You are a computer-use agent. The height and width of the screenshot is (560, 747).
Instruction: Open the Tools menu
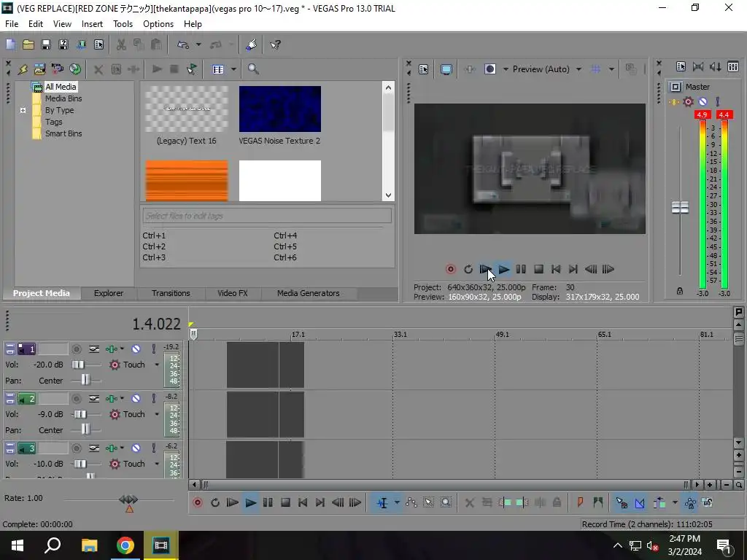click(123, 24)
